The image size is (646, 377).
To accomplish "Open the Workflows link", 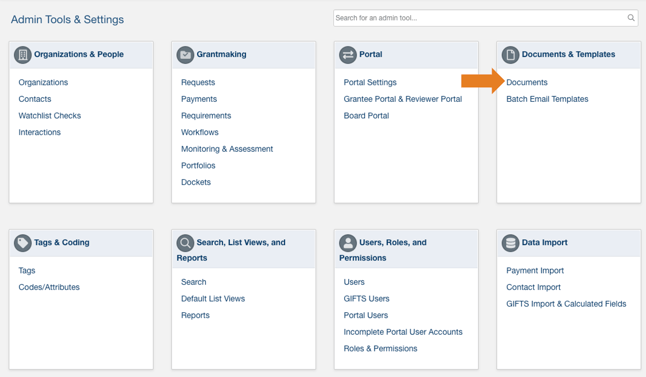I will 200,132.
